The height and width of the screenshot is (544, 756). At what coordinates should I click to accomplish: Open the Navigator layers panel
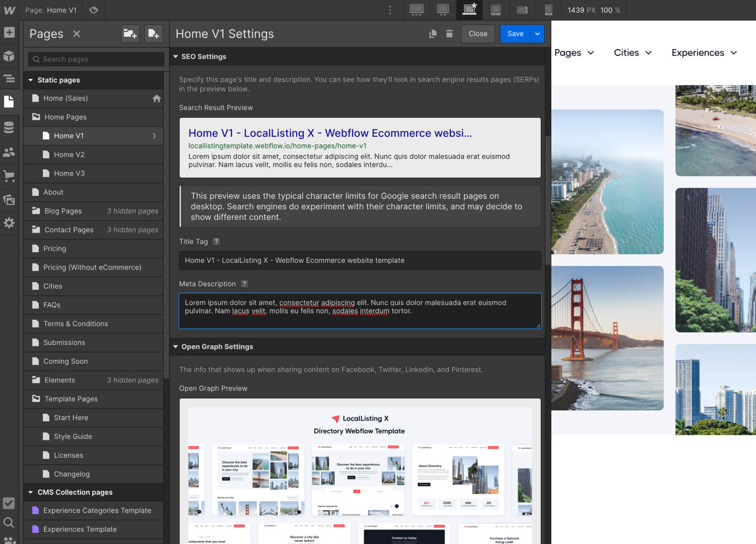tap(9, 78)
